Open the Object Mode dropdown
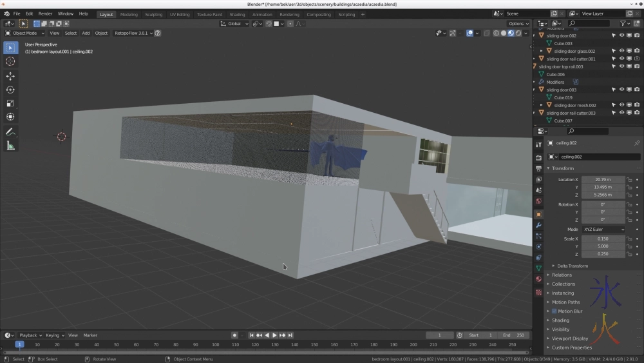Screen dimensions: 644x363 24,33
